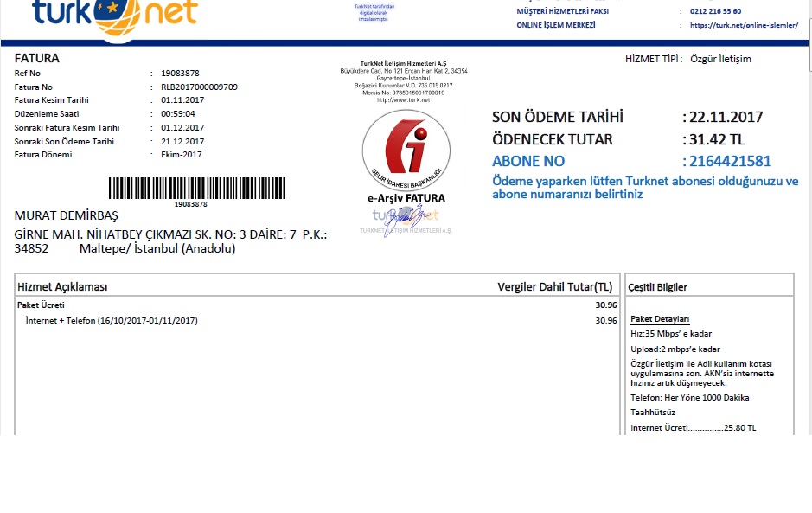Viewport: 812px width, 513px height.
Task: Click the digital signature stamp below e-Arşiv FATURA
Action: coord(406,221)
